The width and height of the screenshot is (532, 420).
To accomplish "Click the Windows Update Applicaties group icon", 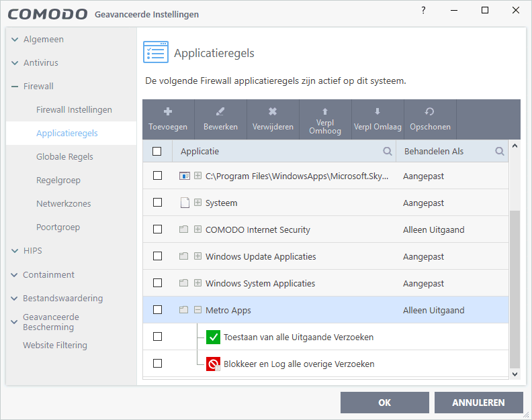I will (x=183, y=256).
